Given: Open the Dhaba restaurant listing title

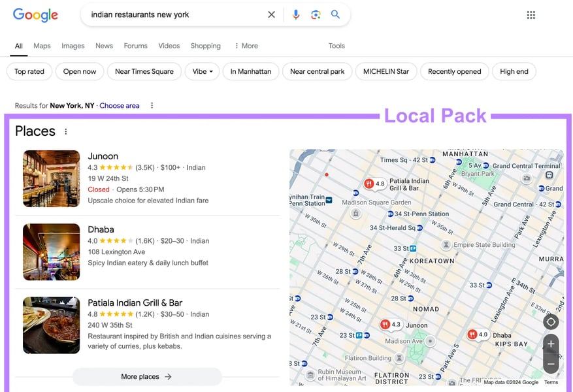Looking at the screenshot, I should tap(101, 229).
